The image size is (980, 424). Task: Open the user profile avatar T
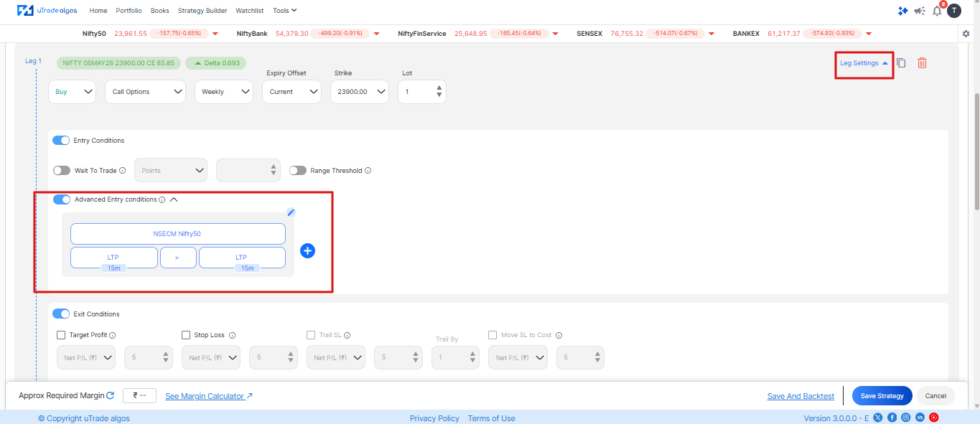(x=953, y=11)
